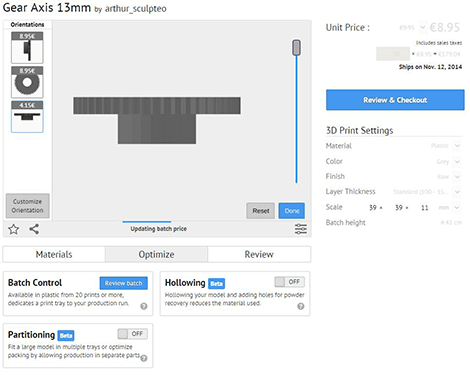Image resolution: width=470 pixels, height=385 pixels.
Task: Click the 'Gear Axis 13mm' title
Action: pyautogui.click(x=47, y=7)
